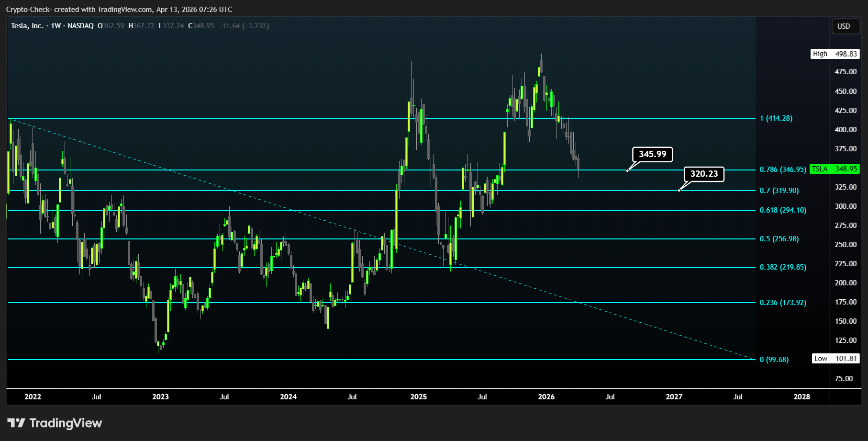868x441 pixels.
Task: Select the 0.618 (294.10) Fibonacci label
Action: click(783, 210)
